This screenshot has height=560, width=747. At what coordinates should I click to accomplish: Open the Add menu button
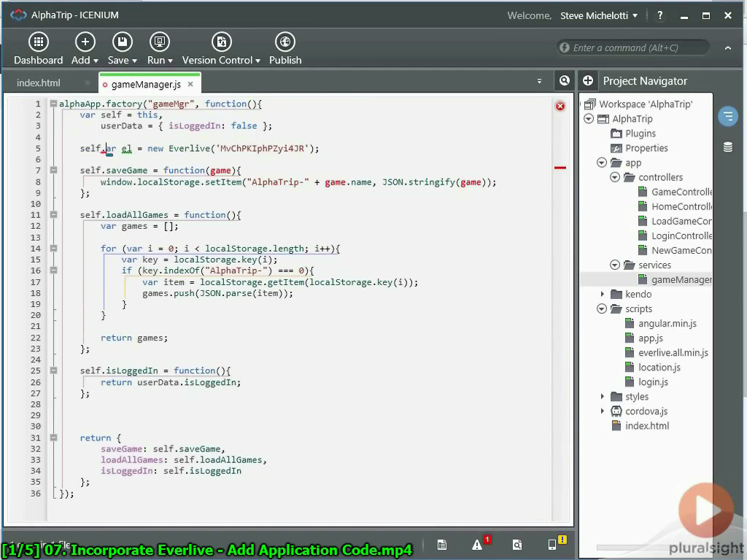pyautogui.click(x=85, y=49)
